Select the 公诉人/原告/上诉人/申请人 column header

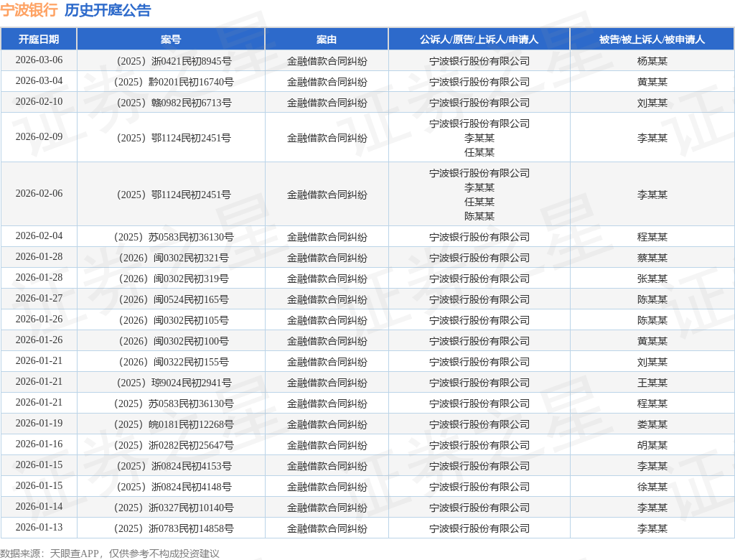479,39
